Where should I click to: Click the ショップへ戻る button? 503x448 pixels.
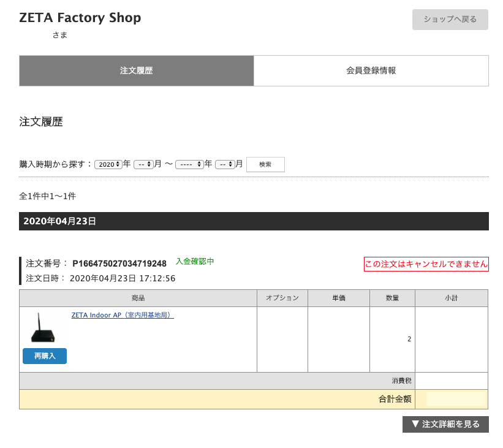[x=450, y=20]
